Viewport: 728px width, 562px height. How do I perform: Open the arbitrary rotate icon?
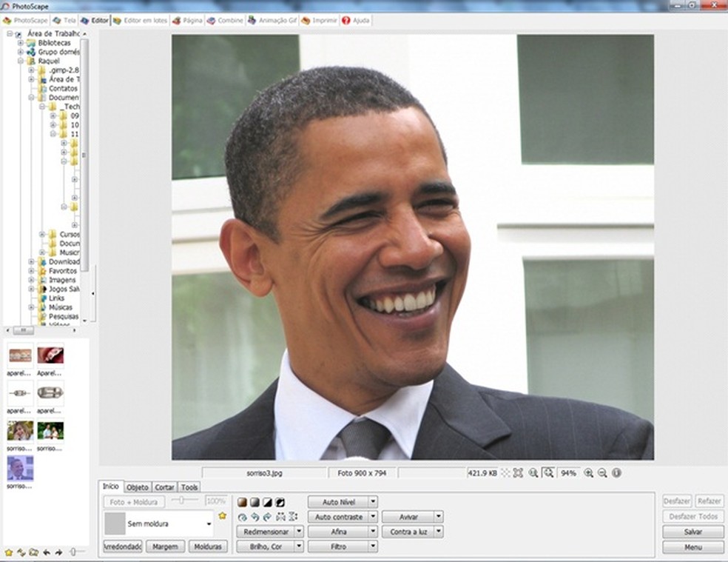tap(242, 517)
